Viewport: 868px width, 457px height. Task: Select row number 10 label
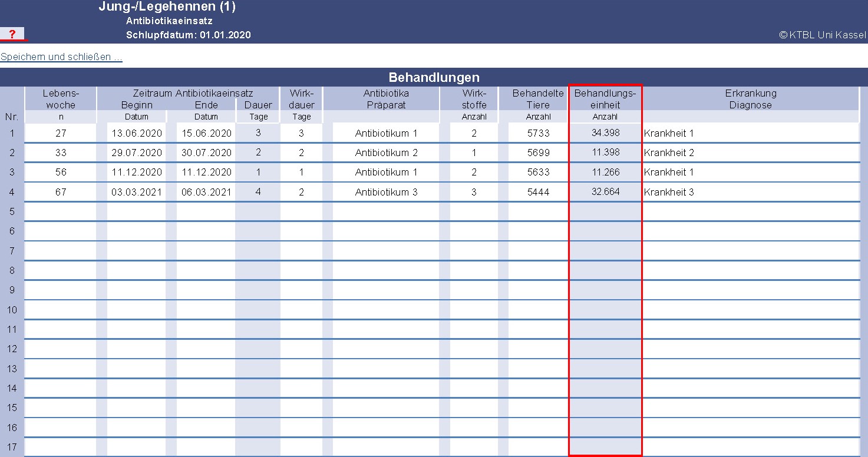pos(12,310)
